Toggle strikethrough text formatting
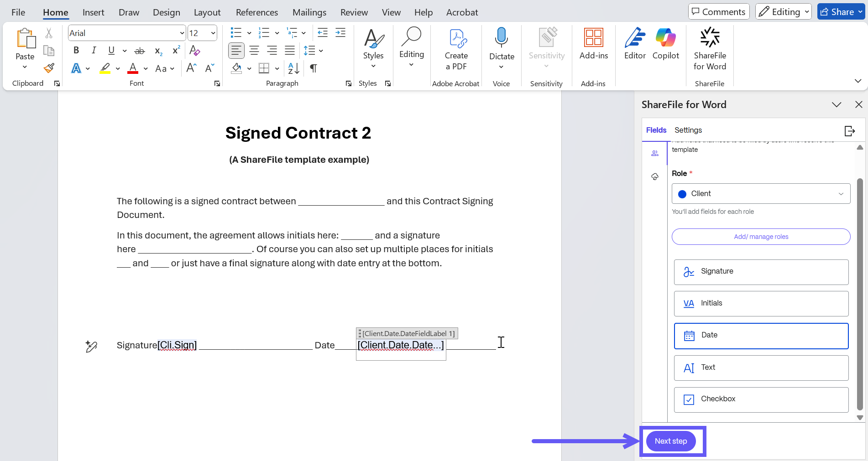Image resolution: width=868 pixels, height=461 pixels. pos(140,51)
